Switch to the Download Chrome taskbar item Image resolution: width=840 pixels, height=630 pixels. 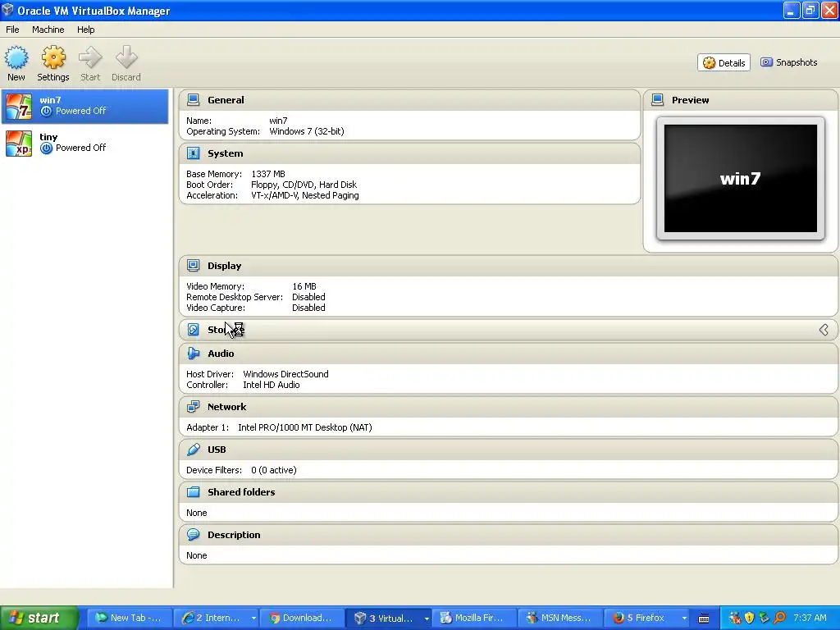[302, 619]
